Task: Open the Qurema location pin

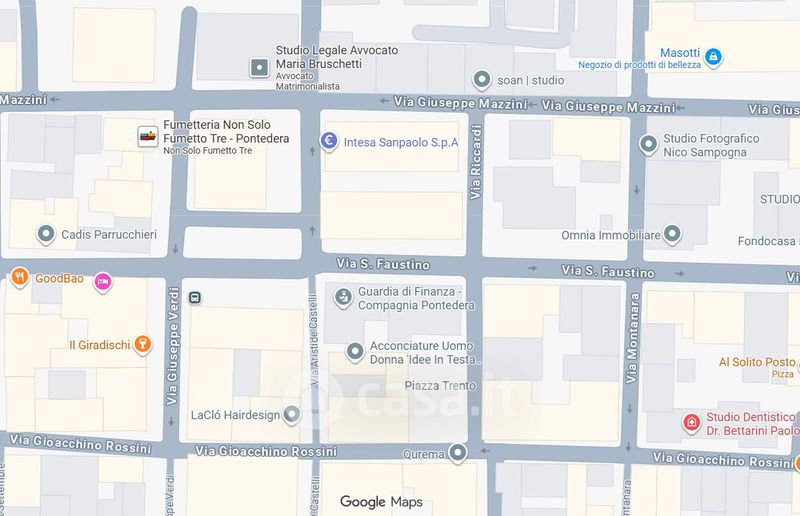Action: point(458,453)
